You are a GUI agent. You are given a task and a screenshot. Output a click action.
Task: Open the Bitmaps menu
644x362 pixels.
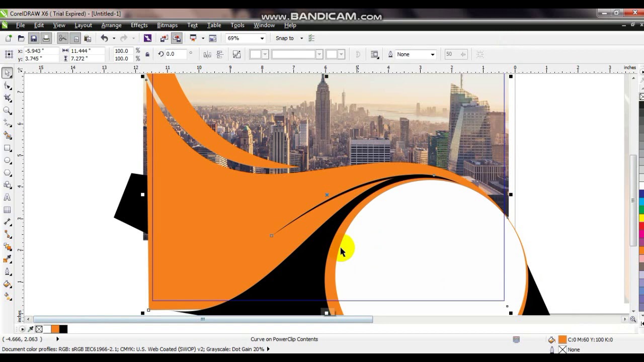click(x=167, y=25)
